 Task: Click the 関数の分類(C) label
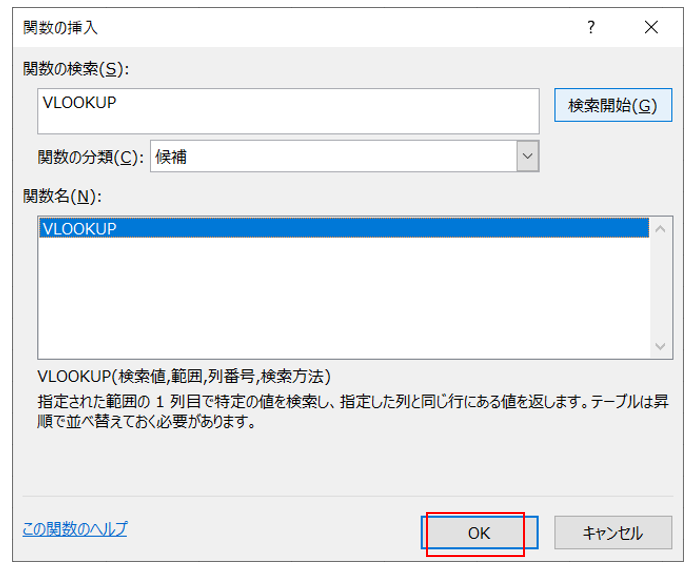tap(90, 157)
